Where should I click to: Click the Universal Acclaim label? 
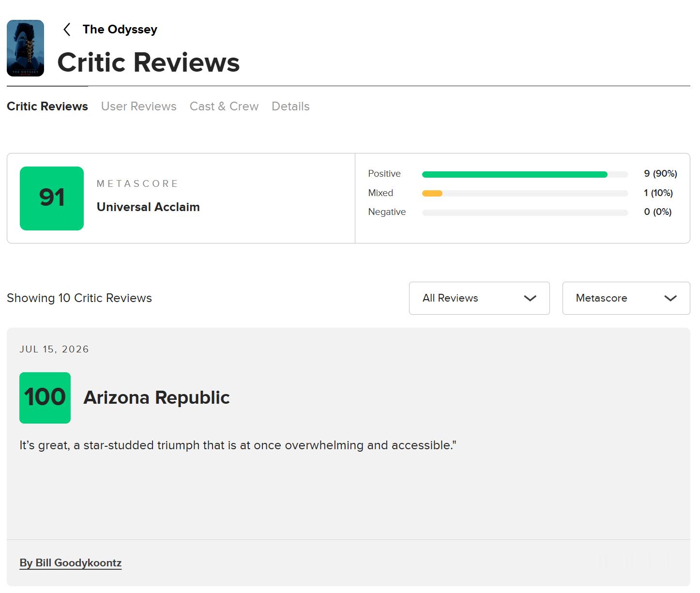click(x=148, y=207)
